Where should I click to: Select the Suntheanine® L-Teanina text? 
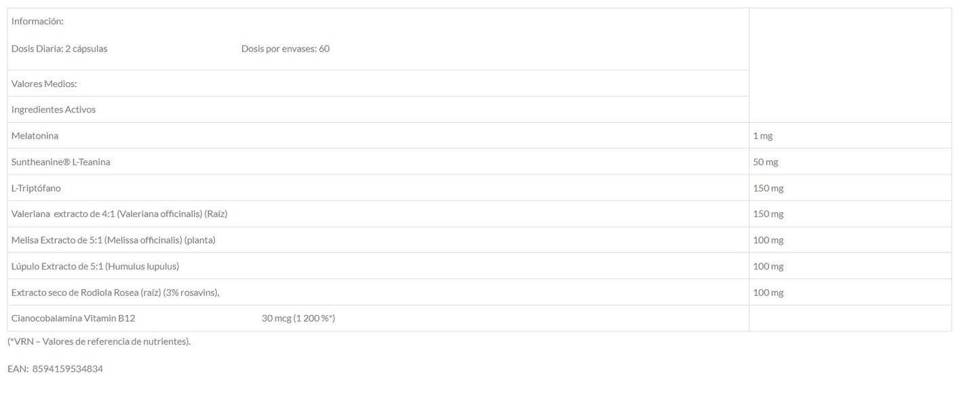pyautogui.click(x=60, y=162)
